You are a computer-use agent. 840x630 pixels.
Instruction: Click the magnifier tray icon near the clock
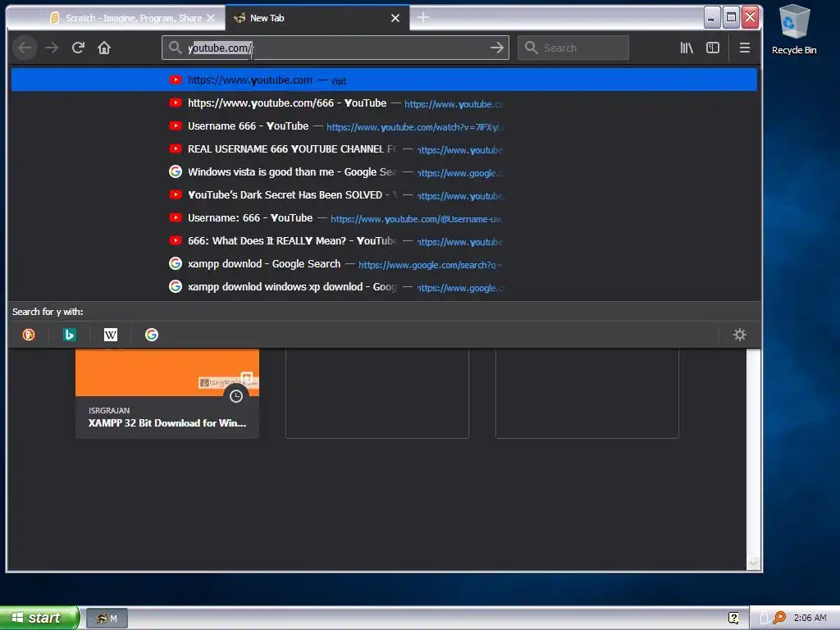(x=779, y=618)
